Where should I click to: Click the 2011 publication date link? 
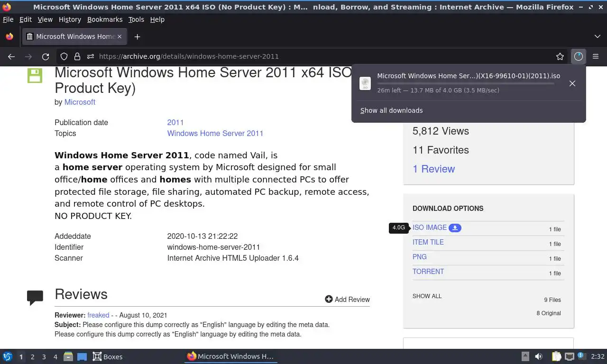[x=175, y=122]
